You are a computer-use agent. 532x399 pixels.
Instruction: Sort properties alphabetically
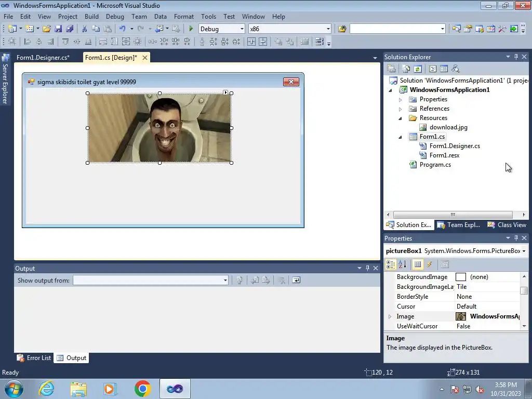click(403, 264)
